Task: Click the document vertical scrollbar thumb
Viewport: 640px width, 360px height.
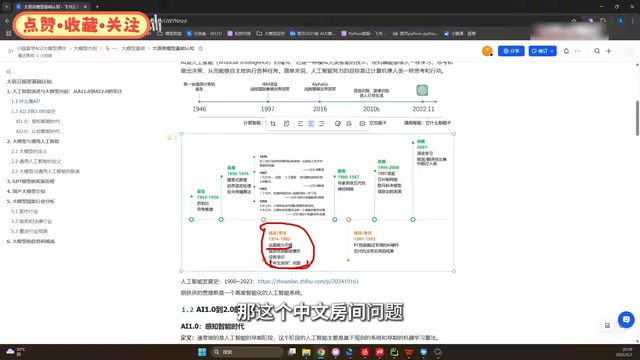Action: pyautogui.click(x=637, y=118)
